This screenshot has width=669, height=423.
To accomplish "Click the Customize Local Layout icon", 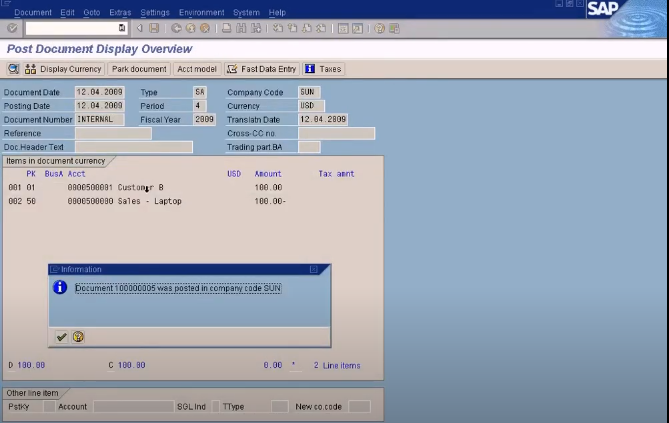I will pos(394,28).
